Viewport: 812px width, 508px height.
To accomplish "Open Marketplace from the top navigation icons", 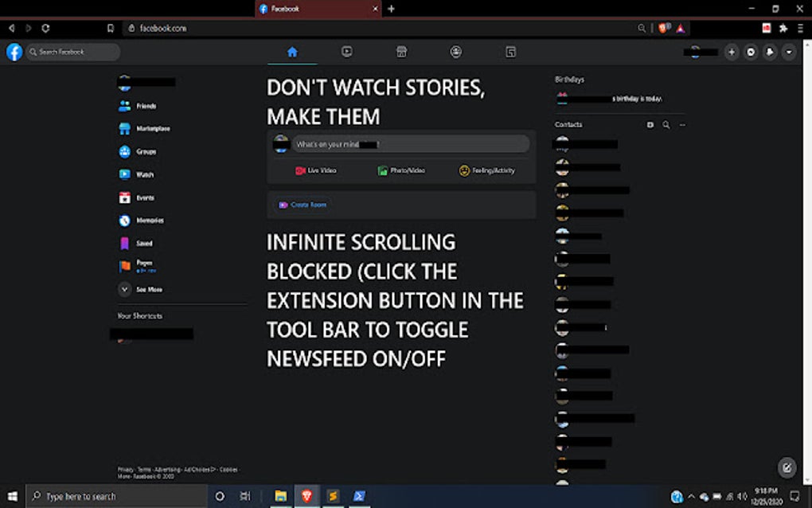I will (x=401, y=51).
